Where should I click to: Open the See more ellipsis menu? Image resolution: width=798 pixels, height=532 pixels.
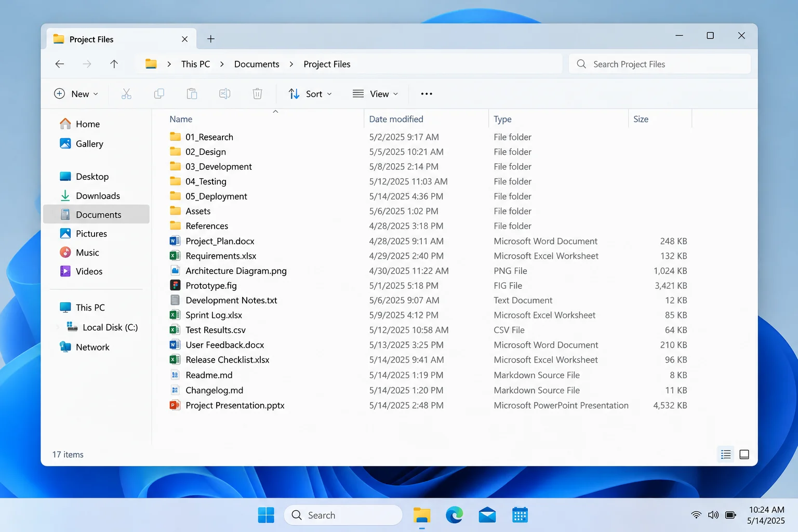[427, 94]
